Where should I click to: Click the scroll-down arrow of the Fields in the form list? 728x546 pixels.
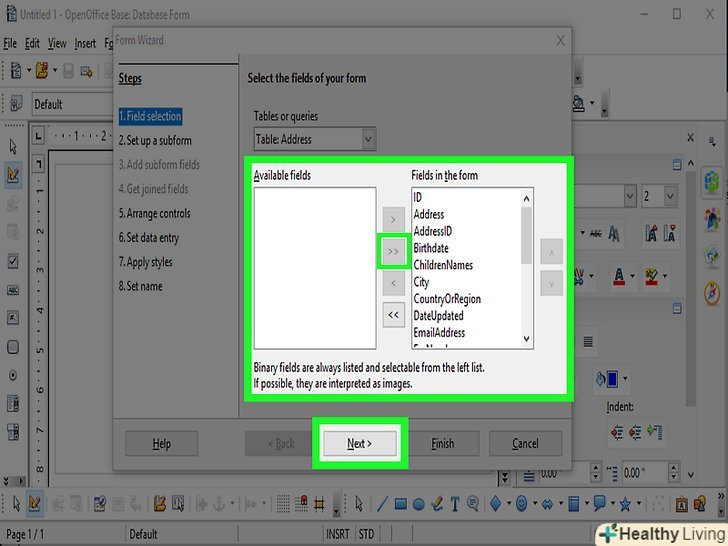[x=526, y=338]
